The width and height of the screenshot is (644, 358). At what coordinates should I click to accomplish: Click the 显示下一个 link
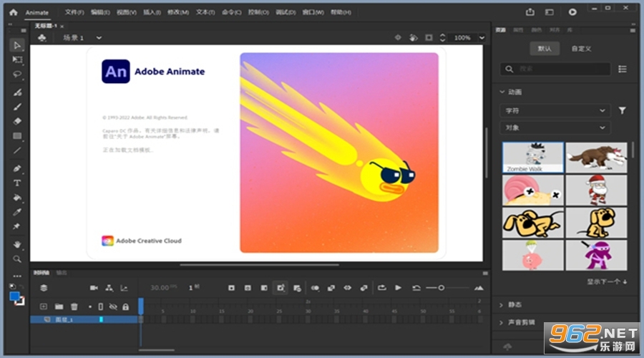(x=607, y=281)
